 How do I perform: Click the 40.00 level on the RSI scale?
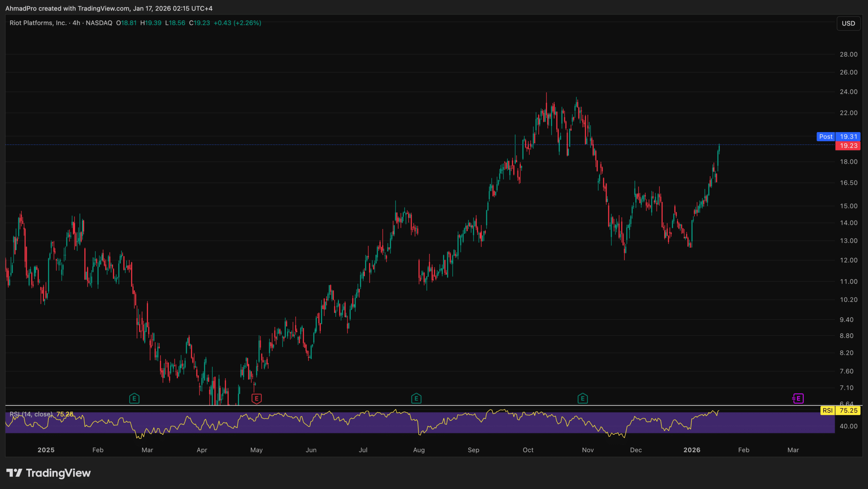[x=848, y=426]
